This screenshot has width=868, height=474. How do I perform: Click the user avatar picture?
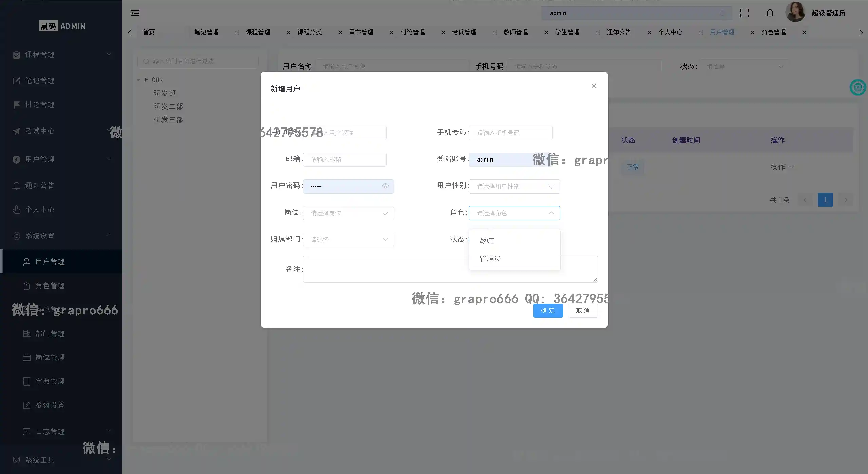click(x=795, y=12)
